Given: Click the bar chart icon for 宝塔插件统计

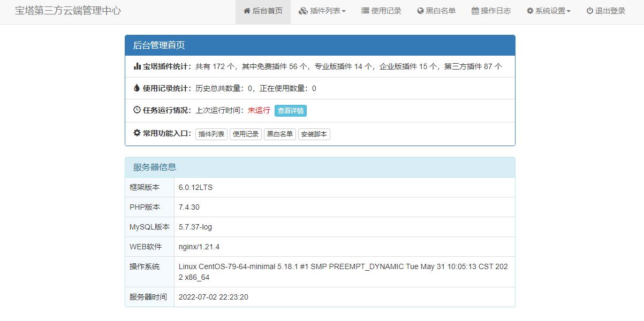Looking at the screenshot, I should coord(137,66).
